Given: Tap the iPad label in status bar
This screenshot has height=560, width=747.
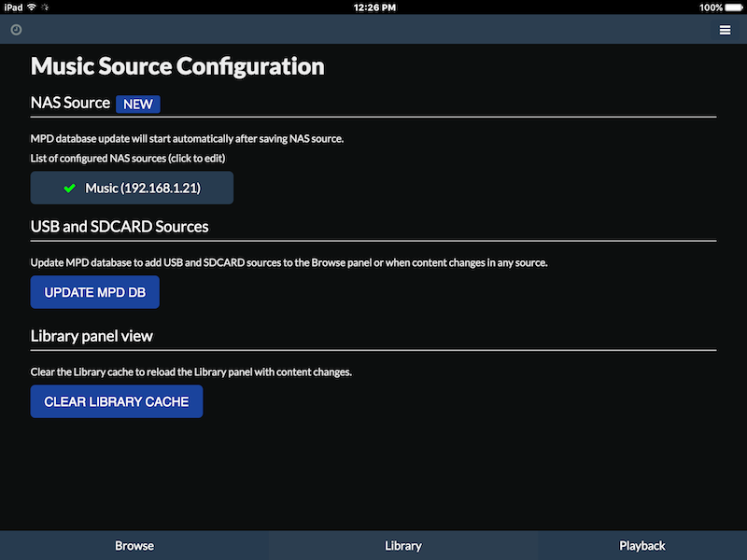Looking at the screenshot, I should [x=13, y=7].
